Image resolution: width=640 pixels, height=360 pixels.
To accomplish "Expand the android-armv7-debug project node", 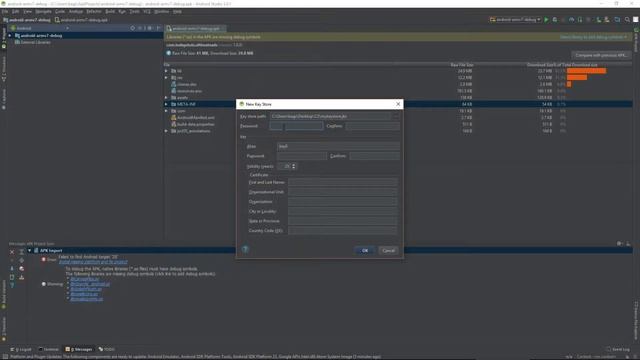I will point(10,36).
